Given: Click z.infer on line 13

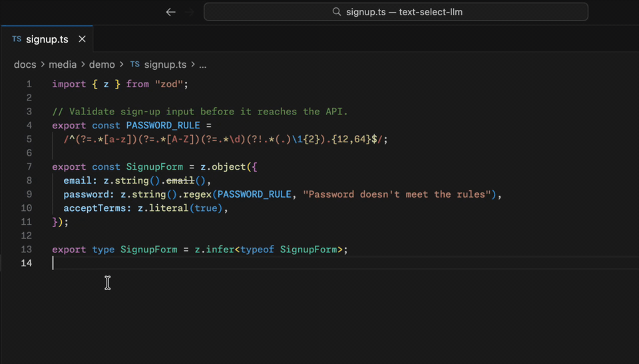Looking at the screenshot, I should pyautogui.click(x=214, y=249).
